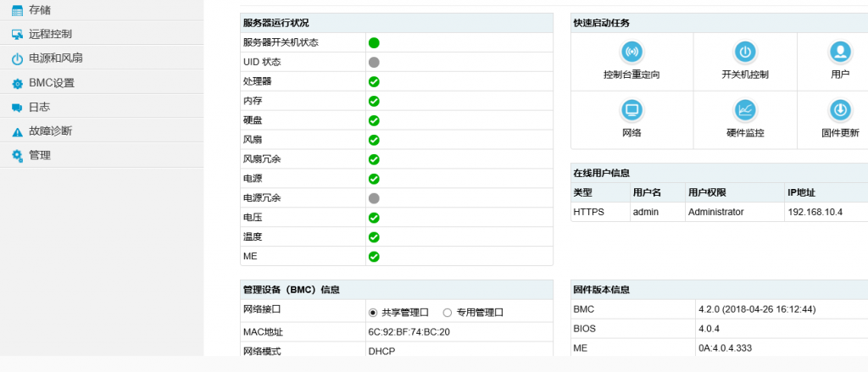Click the 硬件监控 hardware monitoring icon

pos(744,110)
